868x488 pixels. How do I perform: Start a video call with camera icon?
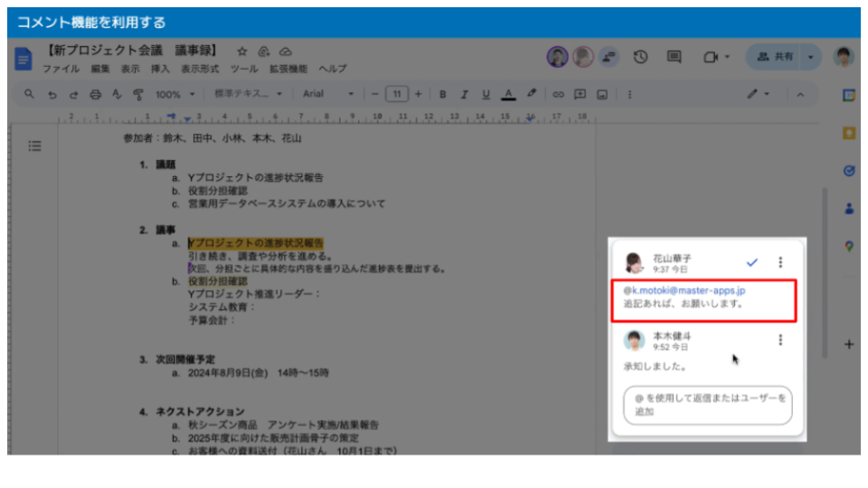click(x=711, y=56)
